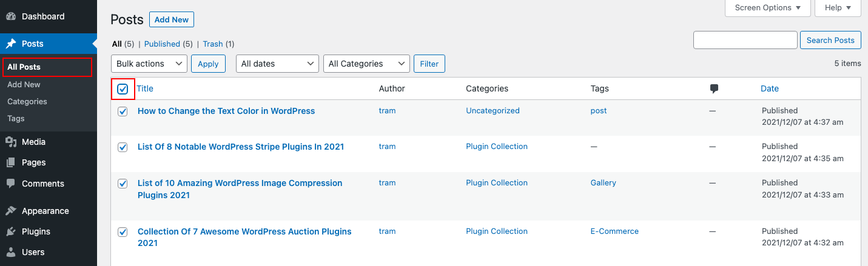Viewport: 868px width, 266px height.
Task: Click author tram on Stripe Plugins post
Action: click(387, 147)
